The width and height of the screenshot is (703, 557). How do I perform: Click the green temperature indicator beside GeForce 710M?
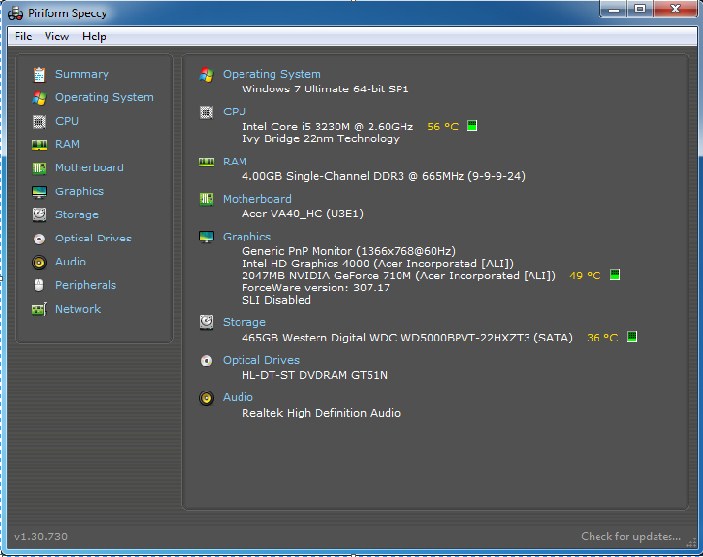pyautogui.click(x=615, y=274)
